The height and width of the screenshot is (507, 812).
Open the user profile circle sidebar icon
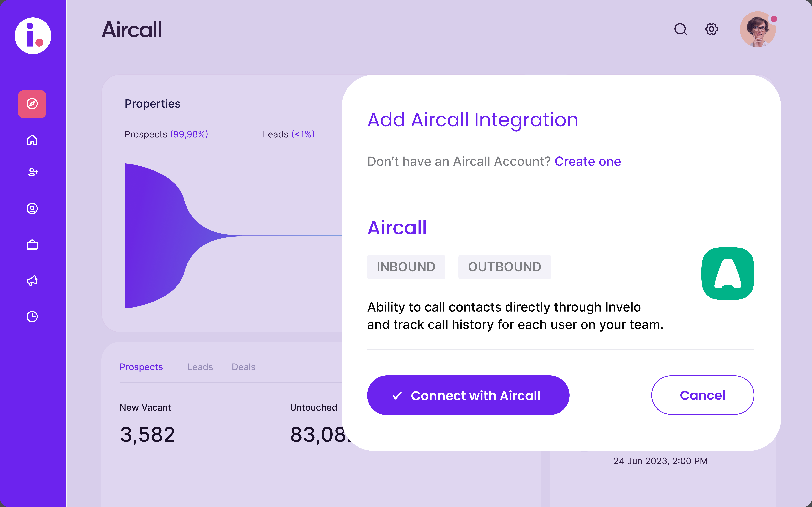pyautogui.click(x=32, y=209)
